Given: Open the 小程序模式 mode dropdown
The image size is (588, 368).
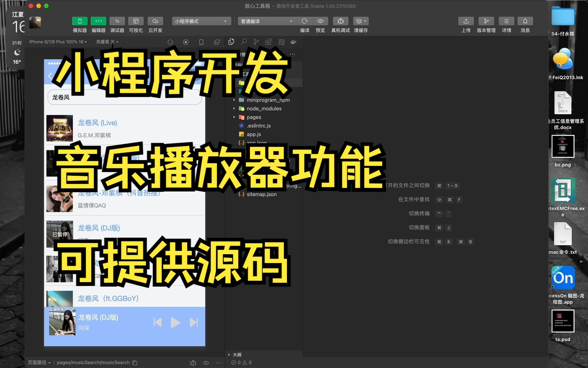Looking at the screenshot, I should pyautogui.click(x=201, y=21).
